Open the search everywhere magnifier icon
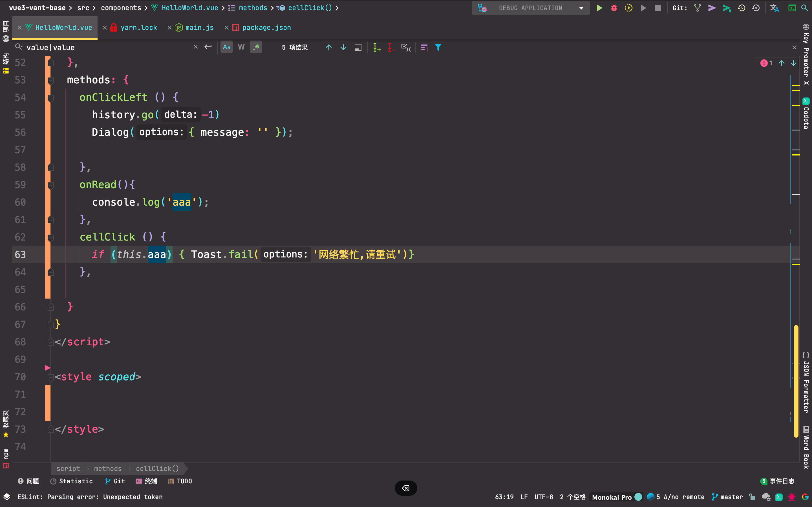 pyautogui.click(x=804, y=8)
